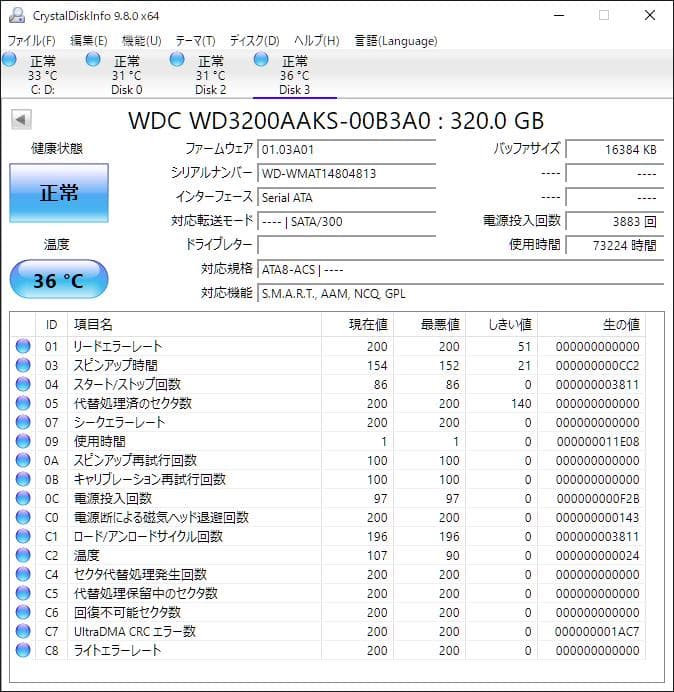Click the SATA/300 transfer mode field
Viewport: 674px width, 692px height.
[x=346, y=221]
